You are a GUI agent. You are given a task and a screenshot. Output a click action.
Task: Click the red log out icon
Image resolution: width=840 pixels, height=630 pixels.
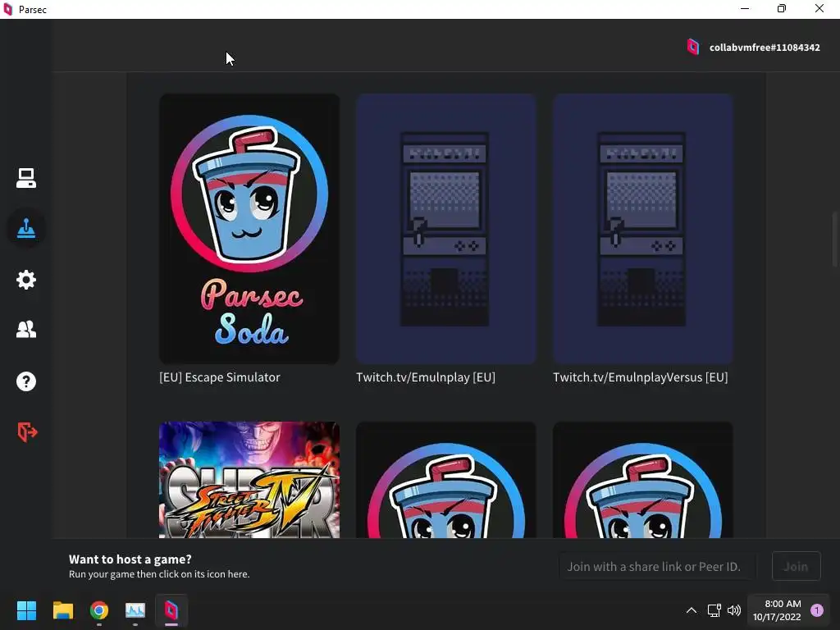coord(27,431)
